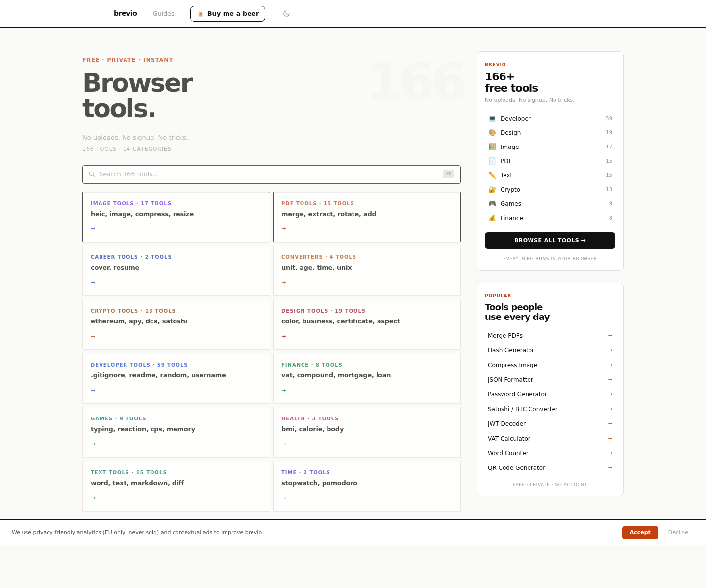Click the Image picture icon in the sidebar

(492, 147)
